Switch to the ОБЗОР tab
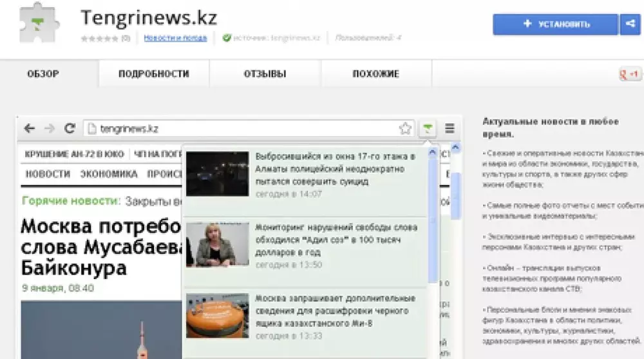This screenshot has width=644, height=359. [43, 74]
